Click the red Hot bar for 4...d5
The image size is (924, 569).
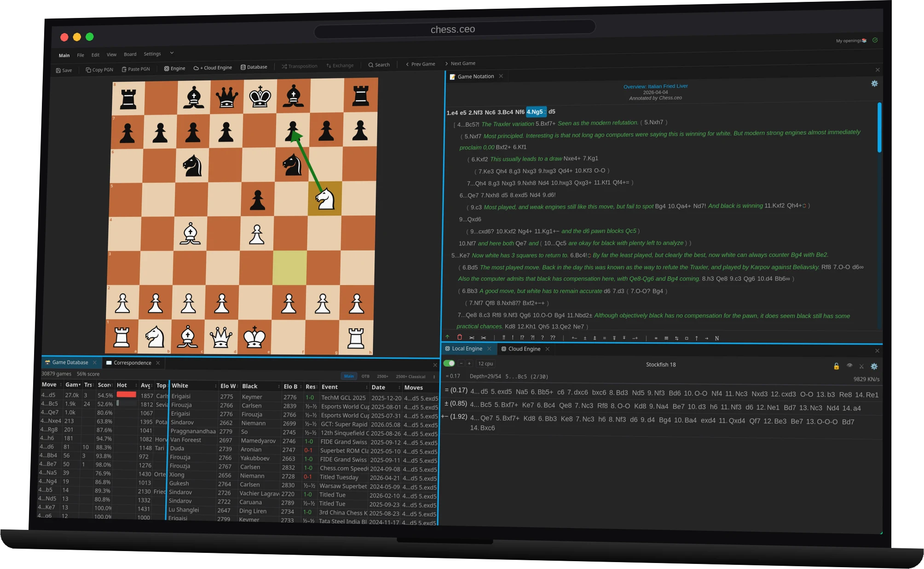coord(126,395)
